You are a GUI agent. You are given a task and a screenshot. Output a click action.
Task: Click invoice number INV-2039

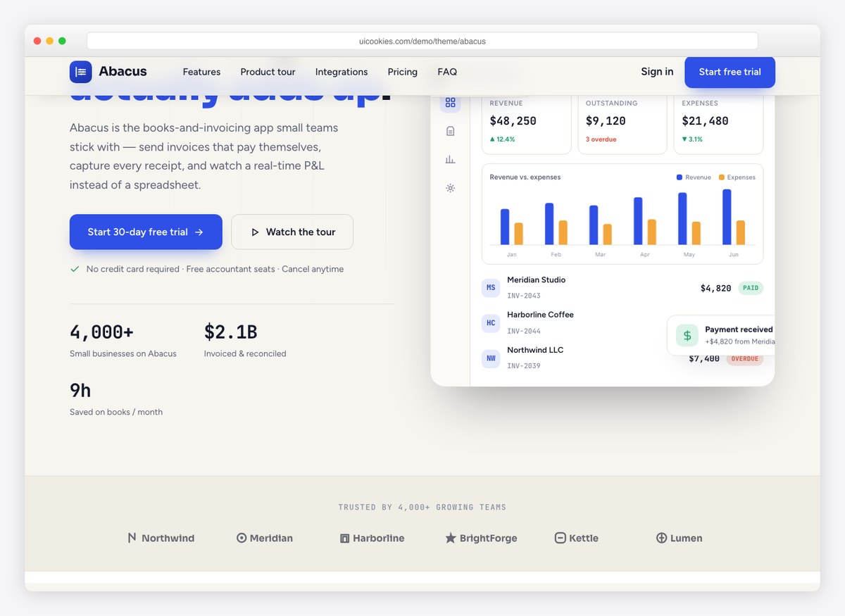tap(524, 366)
